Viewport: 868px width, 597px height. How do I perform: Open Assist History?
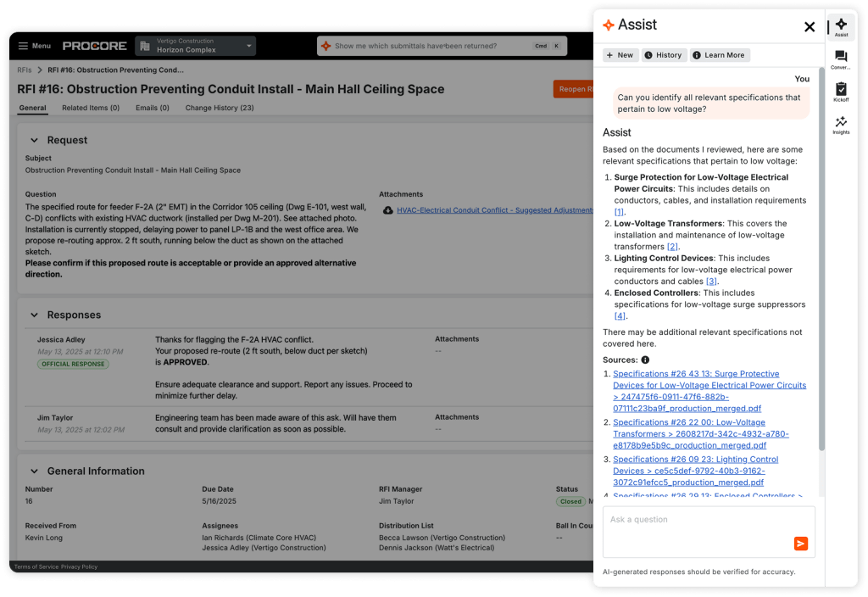(x=664, y=55)
